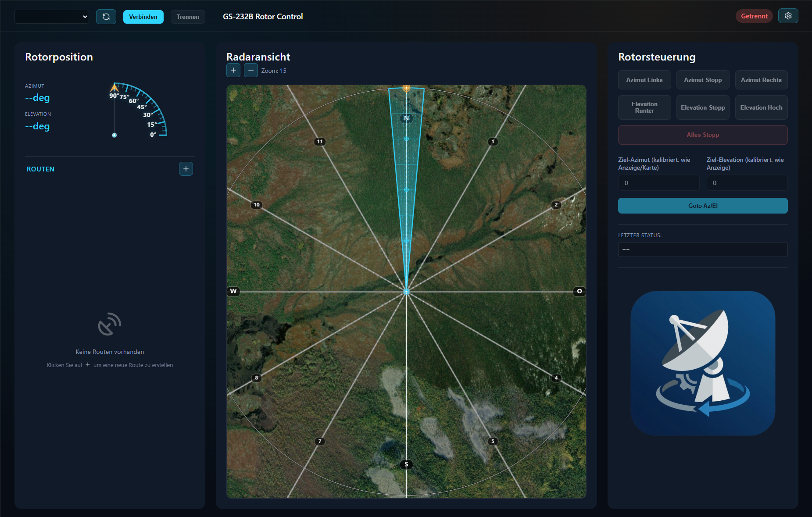
Task: Select the O east compass marker
Action: point(579,291)
